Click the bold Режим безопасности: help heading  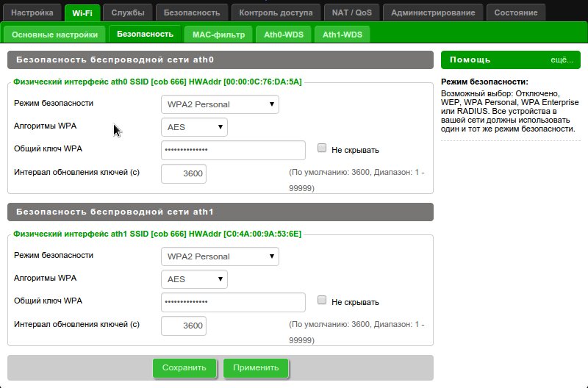pos(484,82)
